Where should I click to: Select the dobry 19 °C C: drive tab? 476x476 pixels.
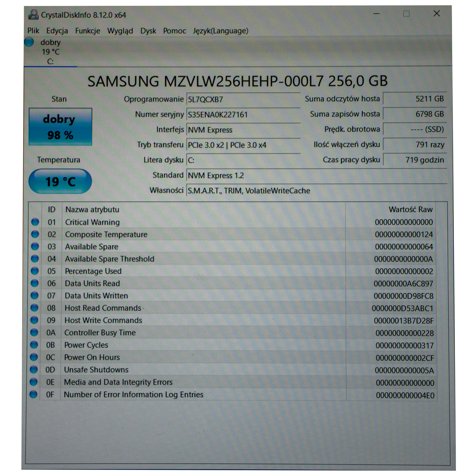(50, 52)
